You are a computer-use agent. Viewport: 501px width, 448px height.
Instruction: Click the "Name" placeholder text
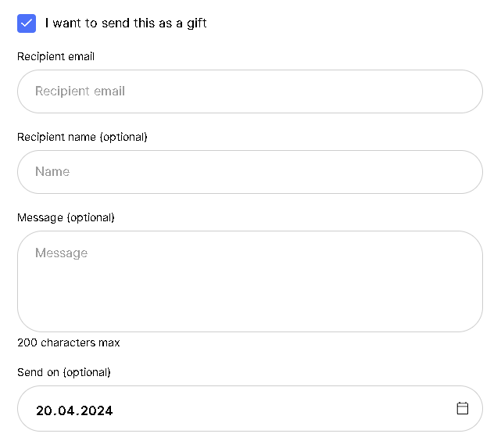52,172
